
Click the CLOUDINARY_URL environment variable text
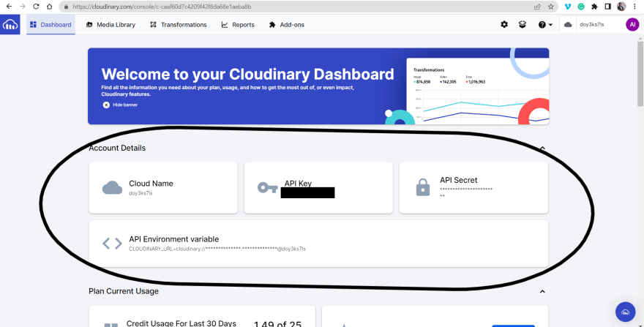click(x=217, y=249)
